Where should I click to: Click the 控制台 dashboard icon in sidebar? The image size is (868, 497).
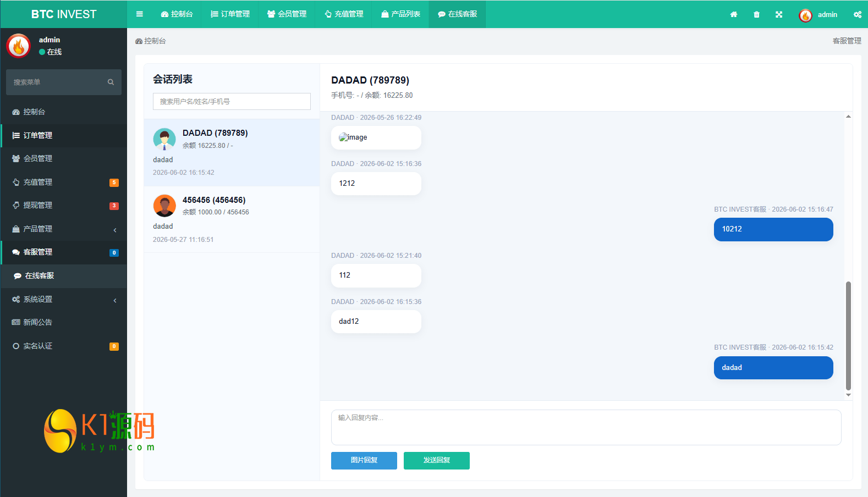point(16,112)
